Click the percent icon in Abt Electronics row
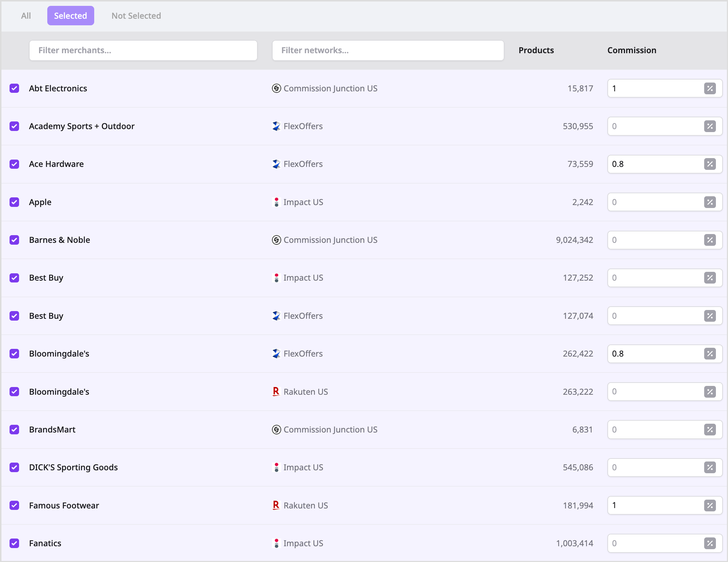The width and height of the screenshot is (728, 562). pyautogui.click(x=710, y=88)
